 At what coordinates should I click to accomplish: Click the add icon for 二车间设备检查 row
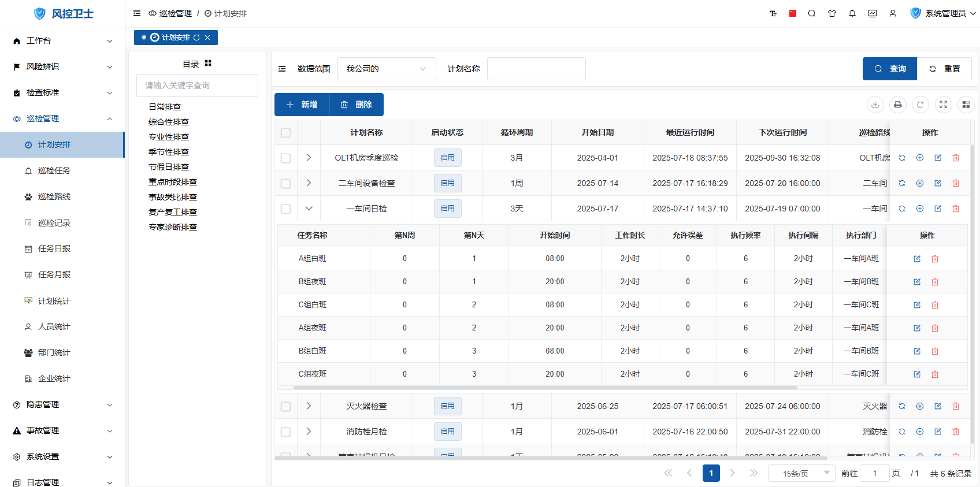(920, 183)
